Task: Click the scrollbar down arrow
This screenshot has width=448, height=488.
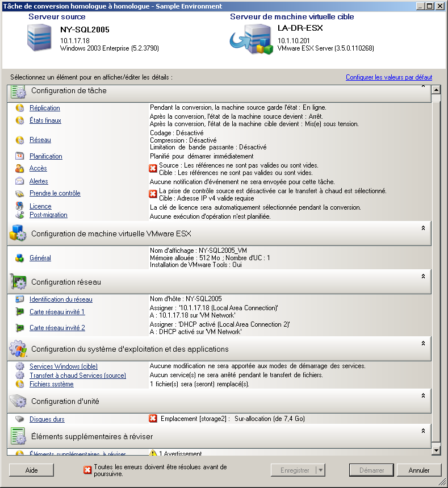Action: [x=436, y=451]
